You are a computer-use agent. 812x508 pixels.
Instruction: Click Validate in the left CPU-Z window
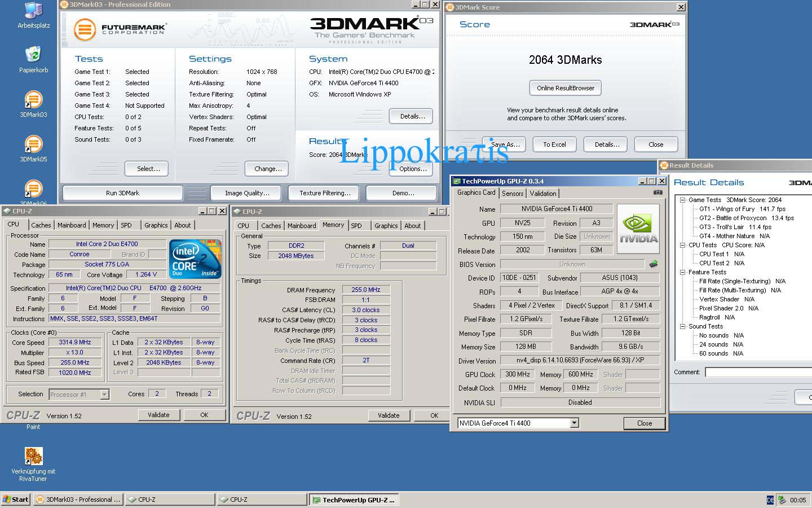click(x=158, y=415)
